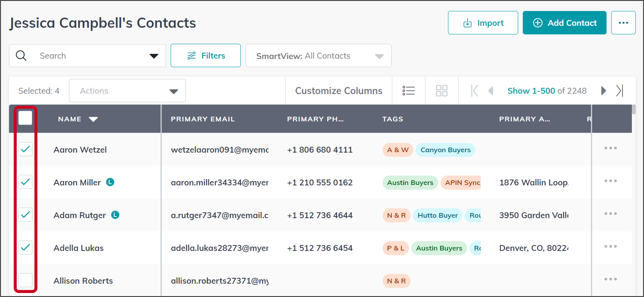Click the search magnifier icon
Image resolution: width=644 pixels, height=297 pixels.
point(21,56)
